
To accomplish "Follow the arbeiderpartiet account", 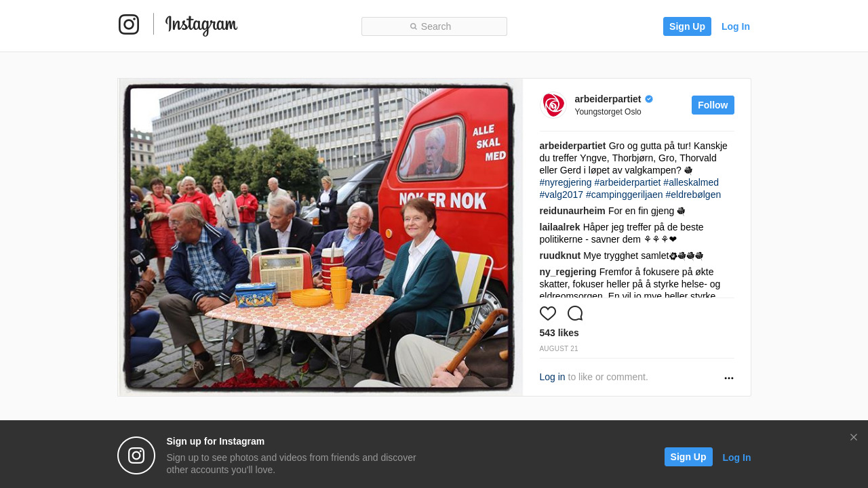I will (x=713, y=105).
